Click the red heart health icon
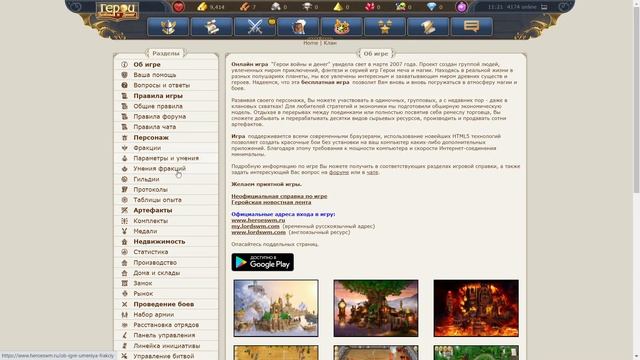This screenshot has height=360, width=640. tap(178, 7)
